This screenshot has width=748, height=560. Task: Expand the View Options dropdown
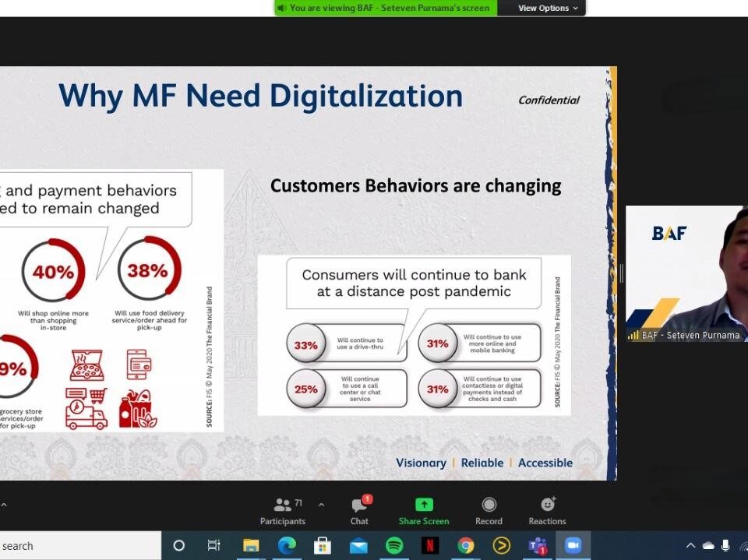(x=549, y=8)
